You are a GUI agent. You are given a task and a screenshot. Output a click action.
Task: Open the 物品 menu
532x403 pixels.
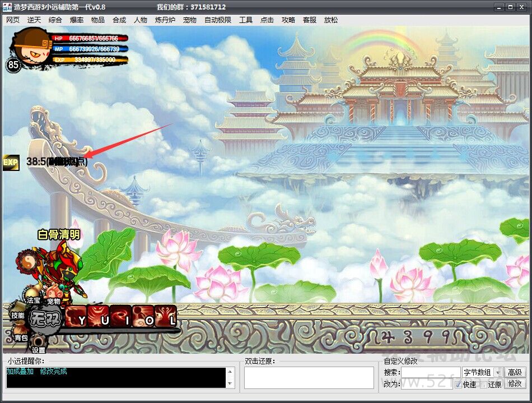click(97, 20)
